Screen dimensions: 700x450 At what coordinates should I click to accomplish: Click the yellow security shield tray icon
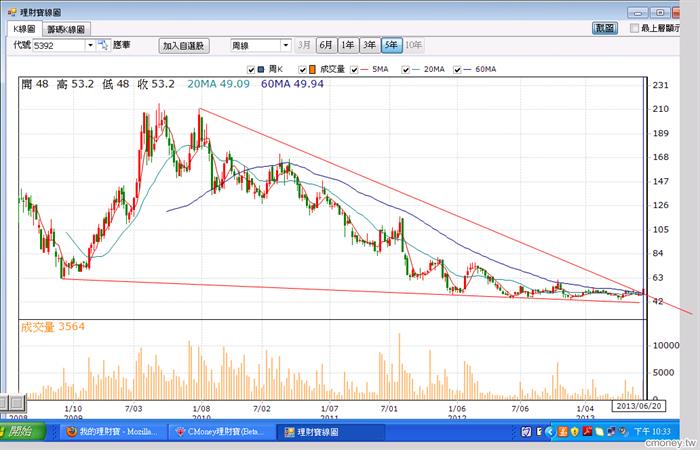click(575, 432)
